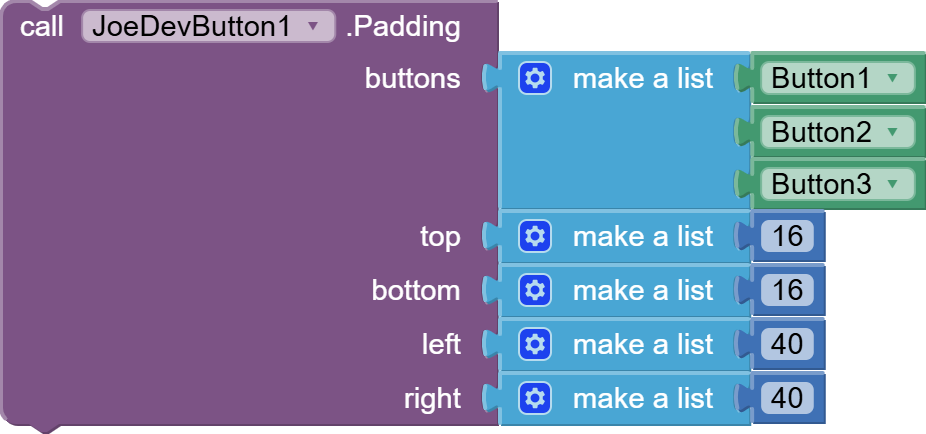Edit the right padding value 40
This screenshot has width=926, height=434.
tap(788, 398)
